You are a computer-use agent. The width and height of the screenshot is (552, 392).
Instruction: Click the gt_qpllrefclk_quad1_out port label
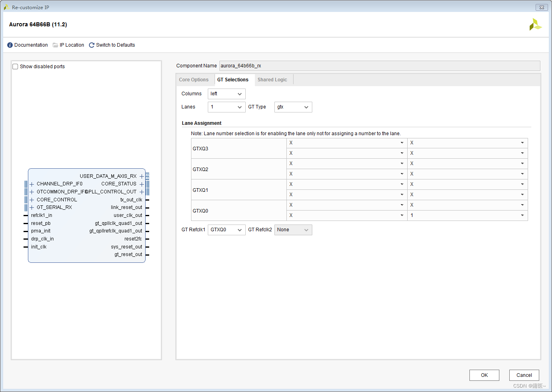click(116, 231)
